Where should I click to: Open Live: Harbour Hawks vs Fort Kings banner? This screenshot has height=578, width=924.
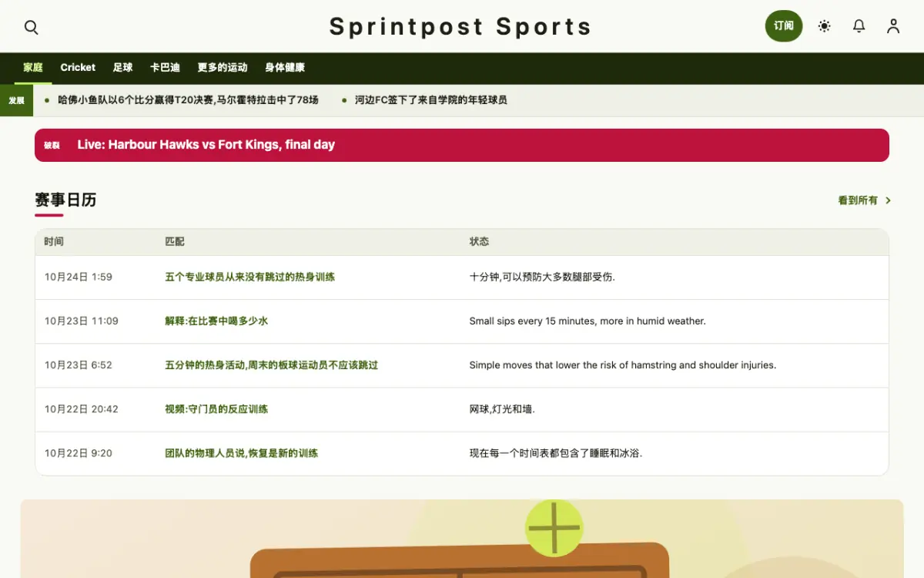click(462, 145)
